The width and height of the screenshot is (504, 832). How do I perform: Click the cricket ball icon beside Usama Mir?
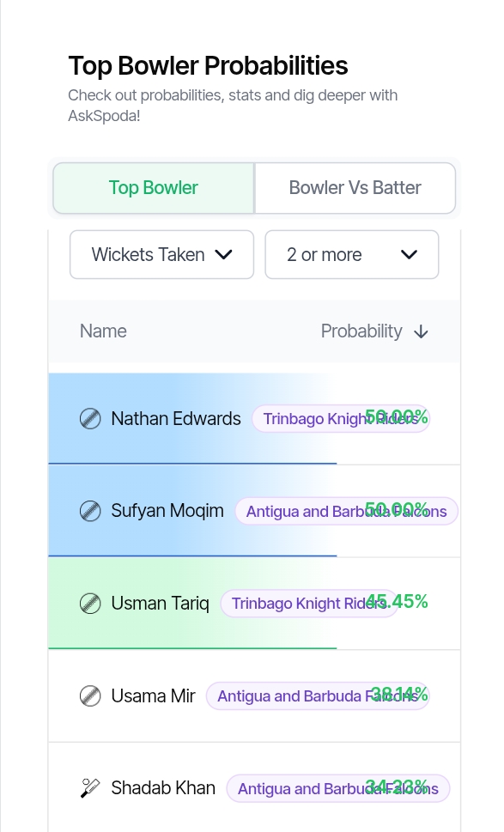90,695
